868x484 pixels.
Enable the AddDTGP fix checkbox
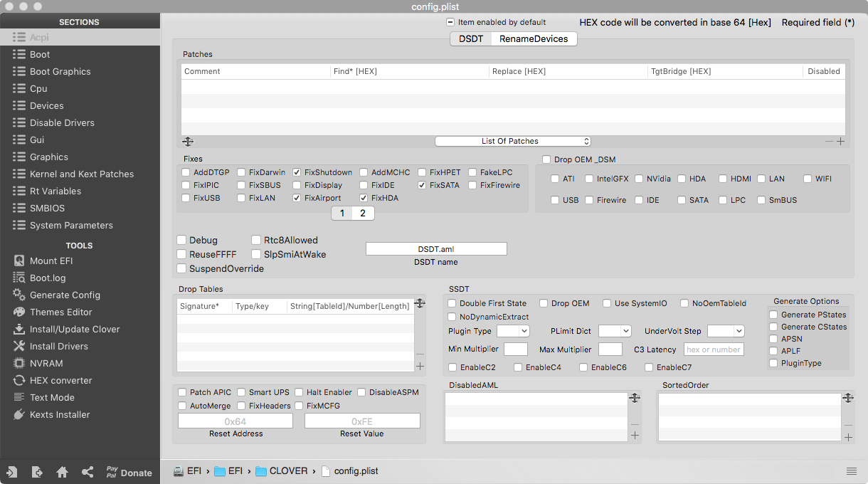tap(186, 172)
